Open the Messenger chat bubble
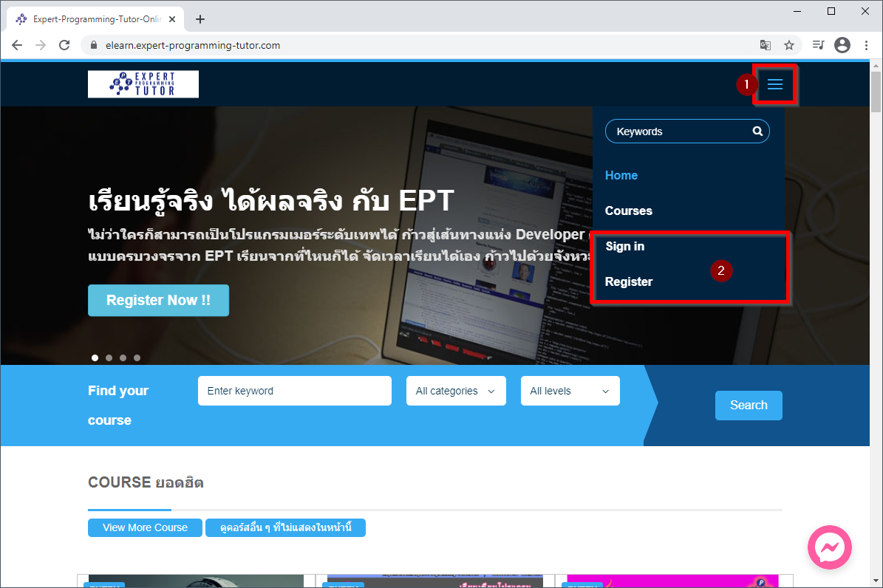Image resolution: width=883 pixels, height=588 pixels. pyautogui.click(x=830, y=547)
